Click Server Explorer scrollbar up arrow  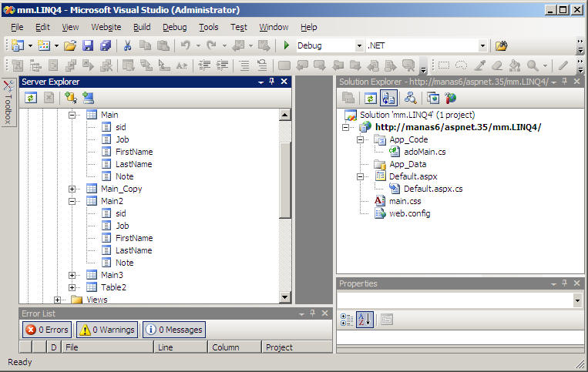tap(284, 115)
